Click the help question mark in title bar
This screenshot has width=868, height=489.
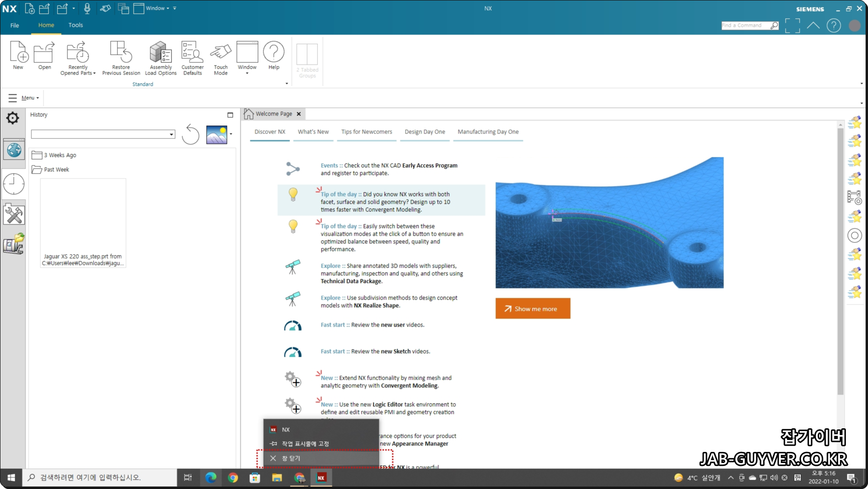click(834, 26)
